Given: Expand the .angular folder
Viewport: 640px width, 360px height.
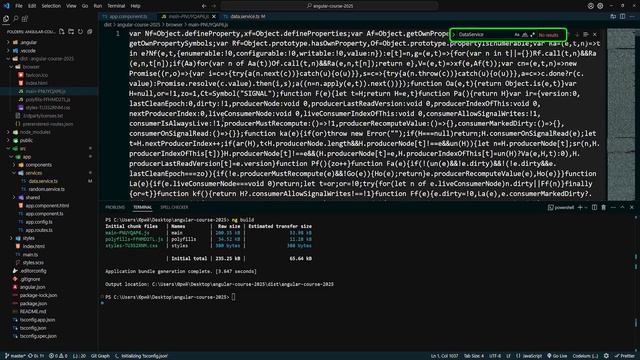Looking at the screenshot, I should click(x=28, y=42).
